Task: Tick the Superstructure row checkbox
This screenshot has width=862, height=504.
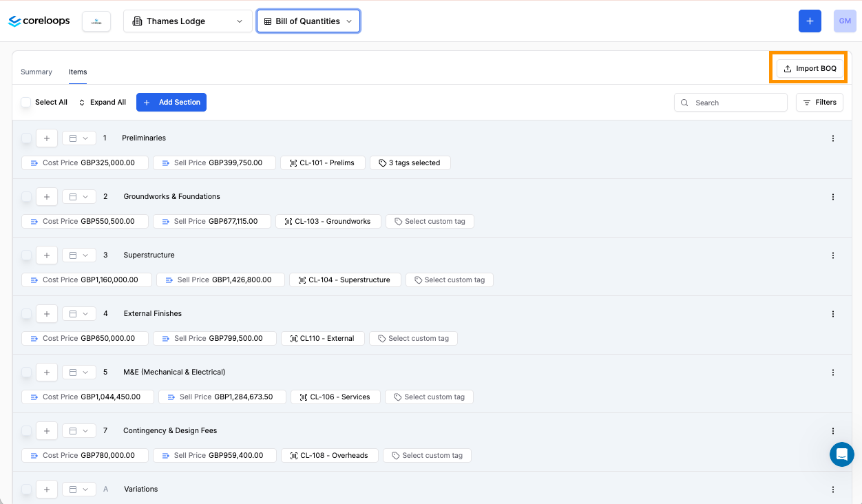Action: [26, 255]
